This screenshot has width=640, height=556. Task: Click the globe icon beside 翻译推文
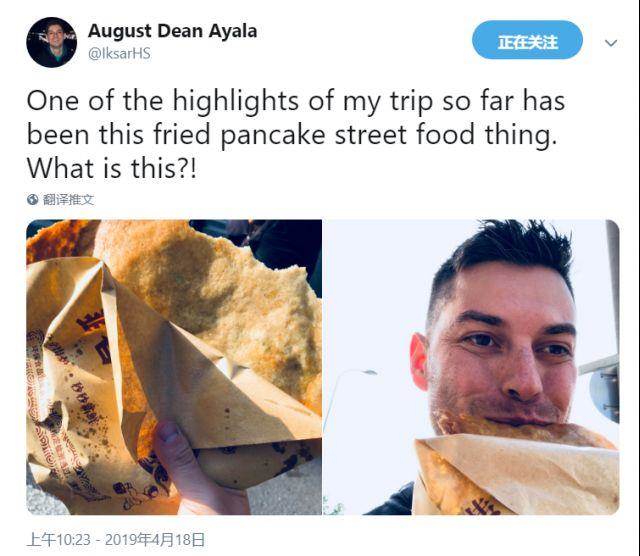pos(32,200)
